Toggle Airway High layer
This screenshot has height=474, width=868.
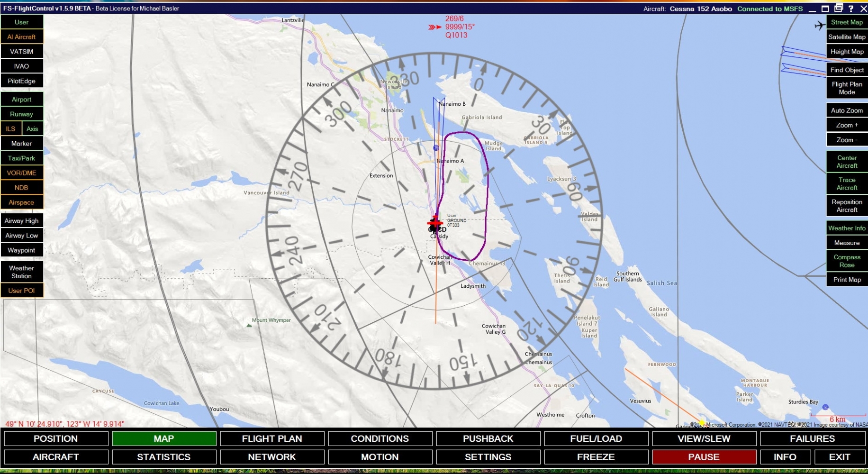point(22,221)
